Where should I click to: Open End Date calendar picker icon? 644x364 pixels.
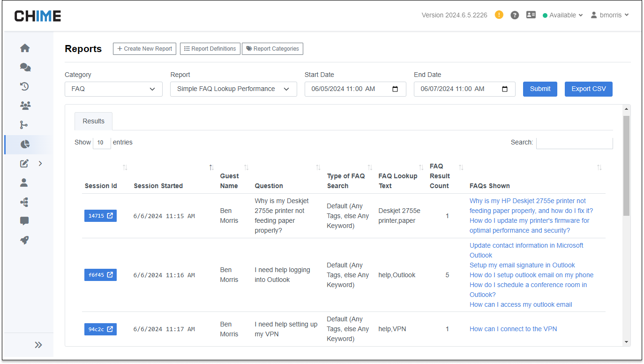point(505,89)
